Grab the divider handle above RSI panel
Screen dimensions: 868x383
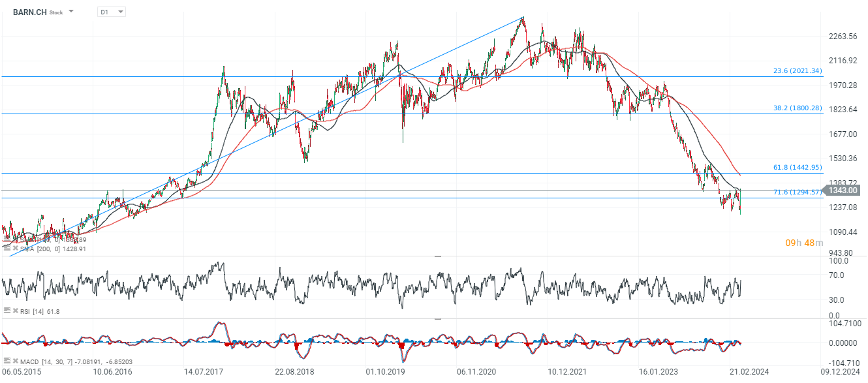437,256
